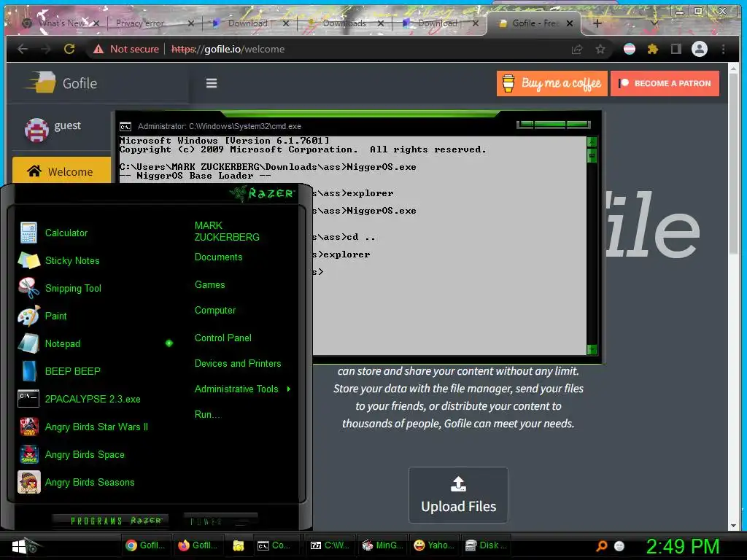Screen dimensions: 747x560
Task: Launch the BEEP BEEP program
Action: click(x=60, y=371)
